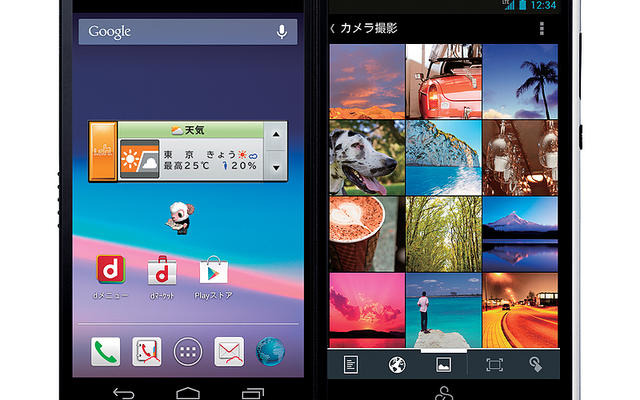Launch the globe browser icon in dock
The height and width of the screenshot is (400, 640).
coord(270,351)
